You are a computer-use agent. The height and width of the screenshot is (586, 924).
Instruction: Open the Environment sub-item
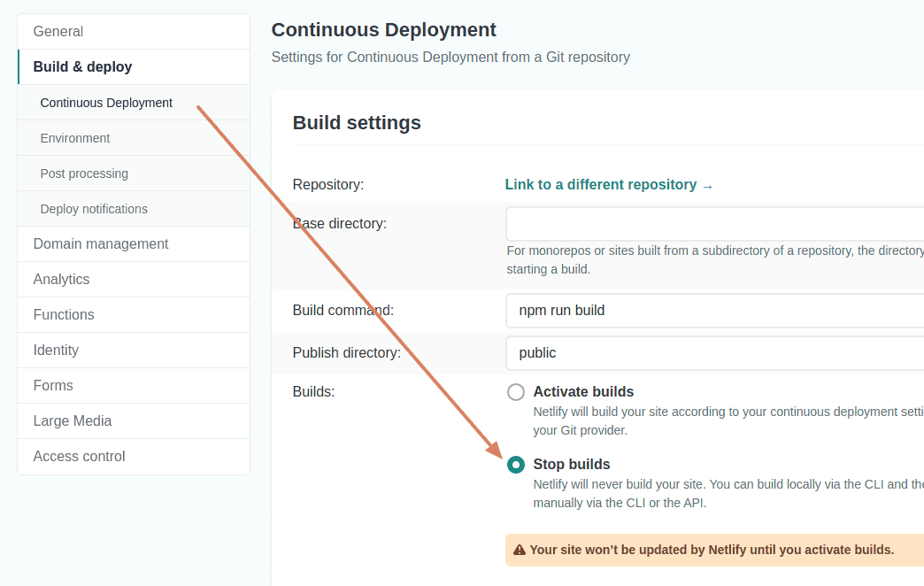tap(134, 138)
